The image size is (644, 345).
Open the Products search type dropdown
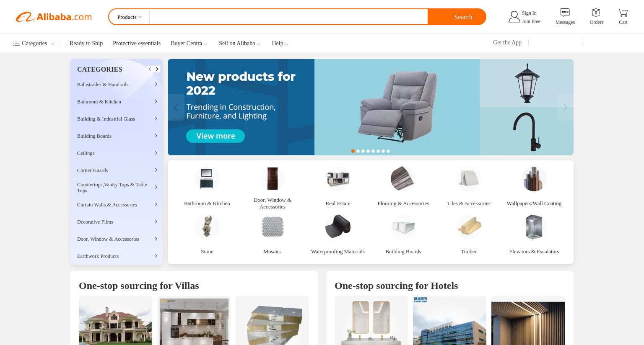(130, 17)
